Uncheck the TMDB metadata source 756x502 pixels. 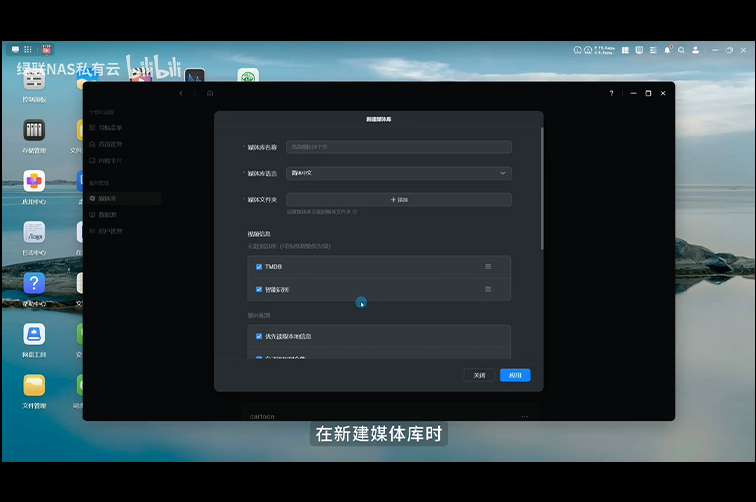(x=259, y=267)
